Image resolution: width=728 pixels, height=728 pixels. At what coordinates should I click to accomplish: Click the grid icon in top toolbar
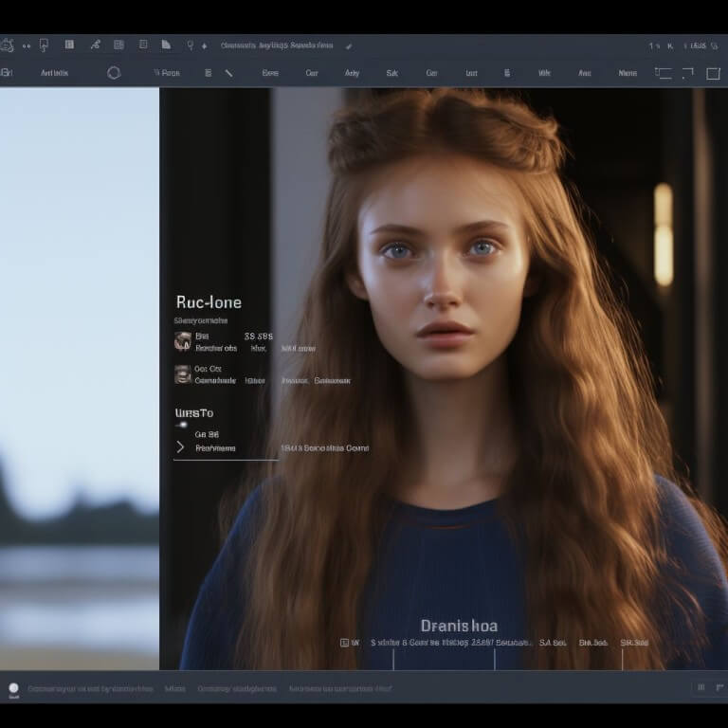(118, 45)
